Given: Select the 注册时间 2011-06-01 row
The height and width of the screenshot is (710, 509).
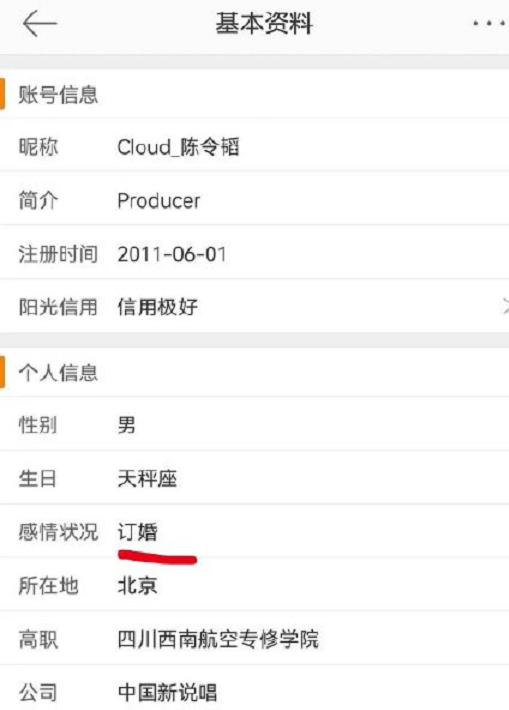Looking at the screenshot, I should pyautogui.click(x=254, y=253).
